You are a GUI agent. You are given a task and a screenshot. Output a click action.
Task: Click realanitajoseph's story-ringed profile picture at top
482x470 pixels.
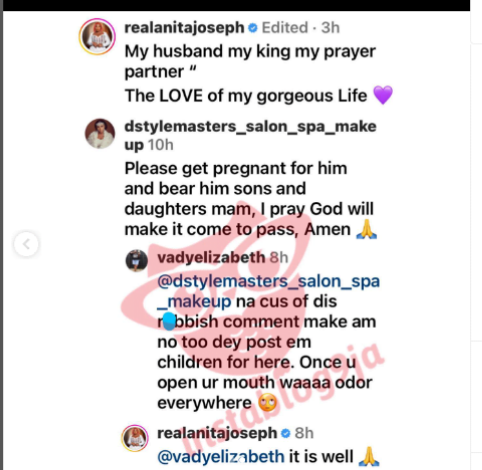[x=97, y=36]
